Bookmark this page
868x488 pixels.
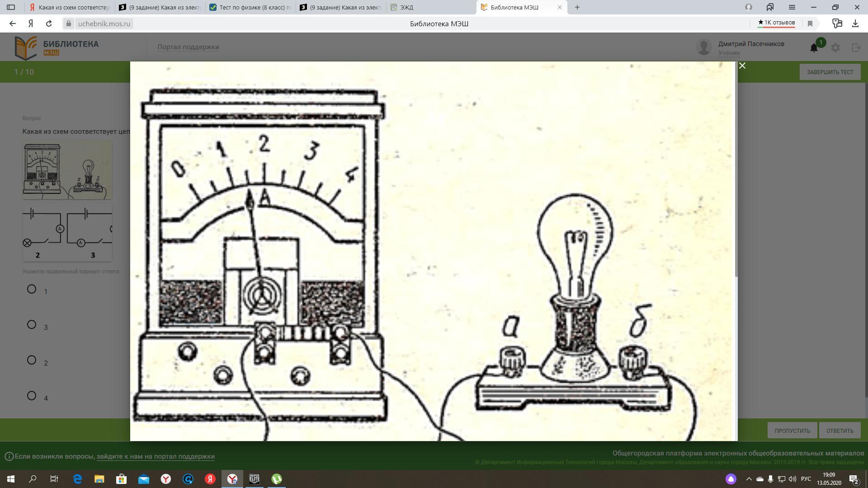pos(810,23)
